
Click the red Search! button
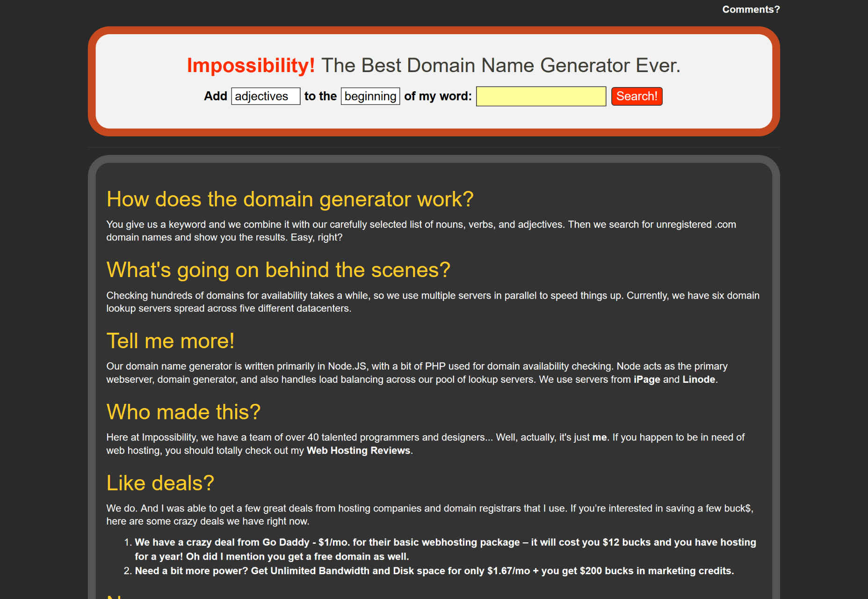[x=637, y=96]
